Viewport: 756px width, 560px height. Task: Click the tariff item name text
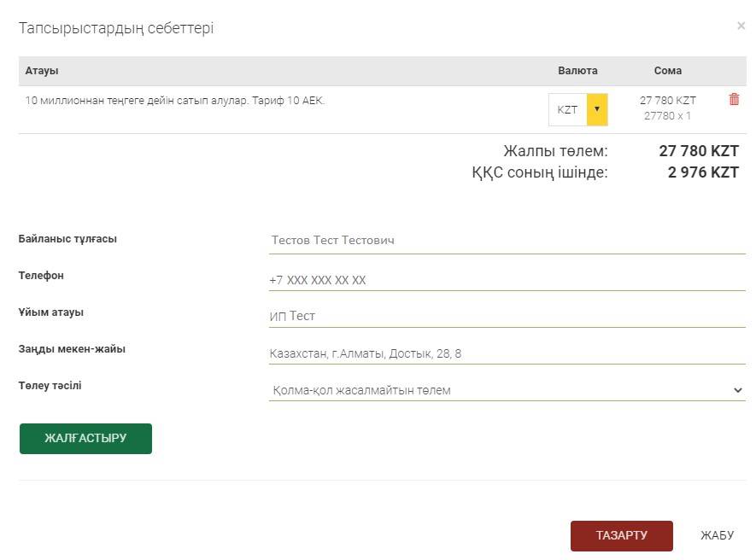click(175, 101)
